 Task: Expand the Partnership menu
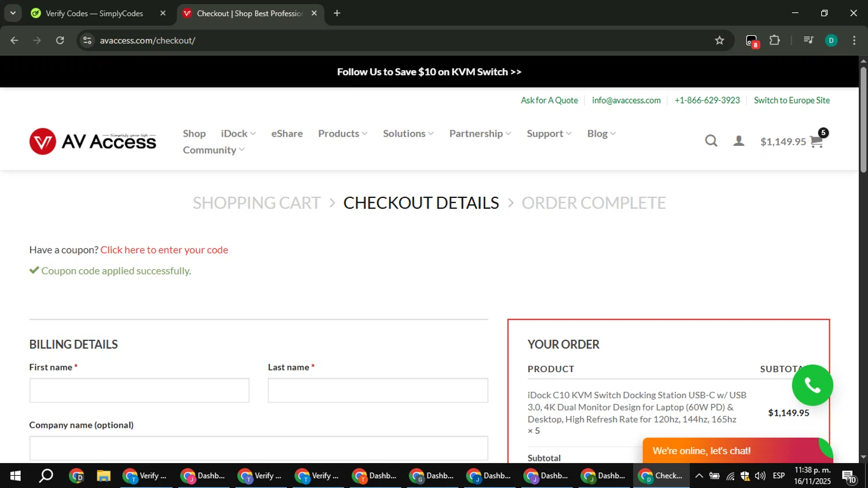point(480,134)
